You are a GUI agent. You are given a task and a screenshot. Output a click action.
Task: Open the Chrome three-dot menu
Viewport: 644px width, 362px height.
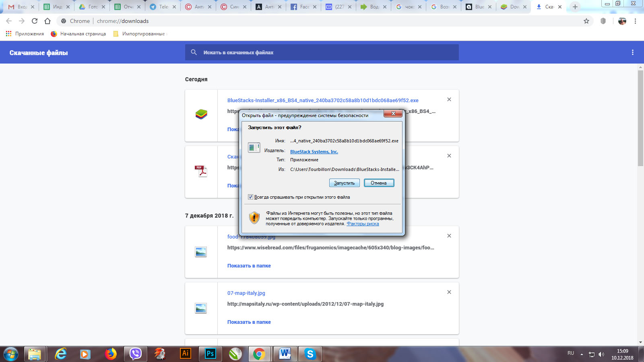pyautogui.click(x=635, y=21)
